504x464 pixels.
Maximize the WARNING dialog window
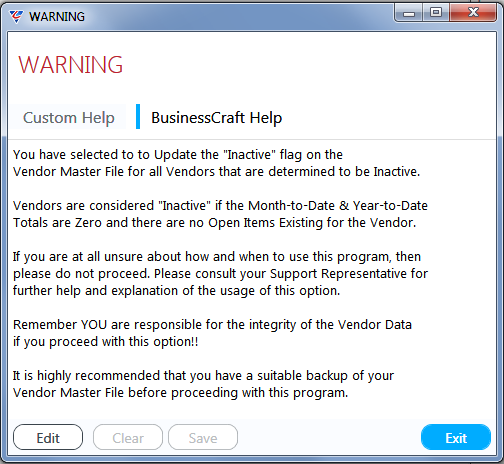(436, 13)
